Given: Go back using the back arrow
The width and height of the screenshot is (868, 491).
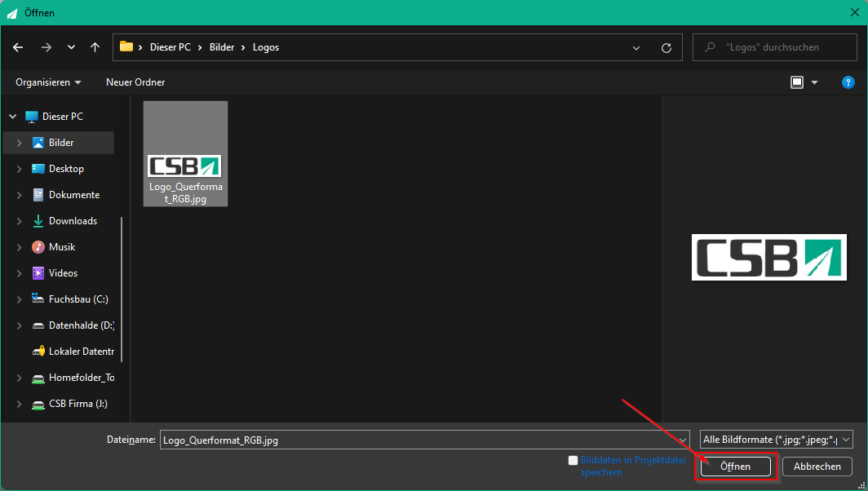Looking at the screenshot, I should (18, 47).
